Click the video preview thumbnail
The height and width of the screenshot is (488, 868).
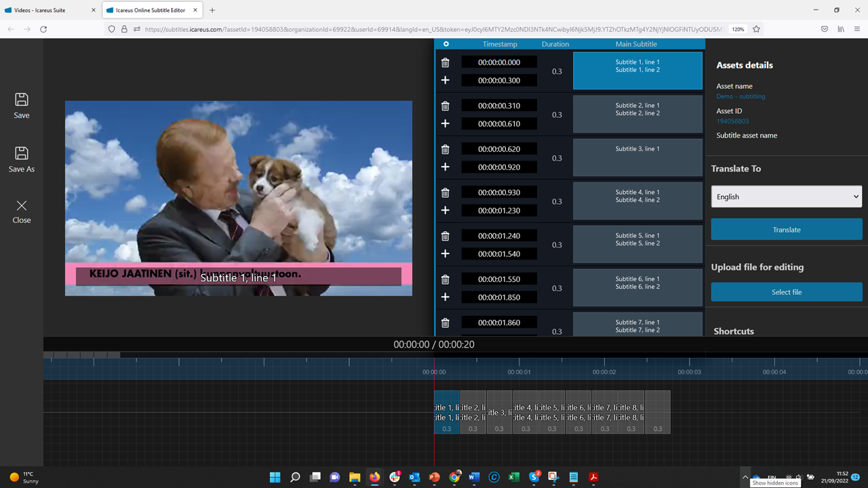tap(239, 198)
